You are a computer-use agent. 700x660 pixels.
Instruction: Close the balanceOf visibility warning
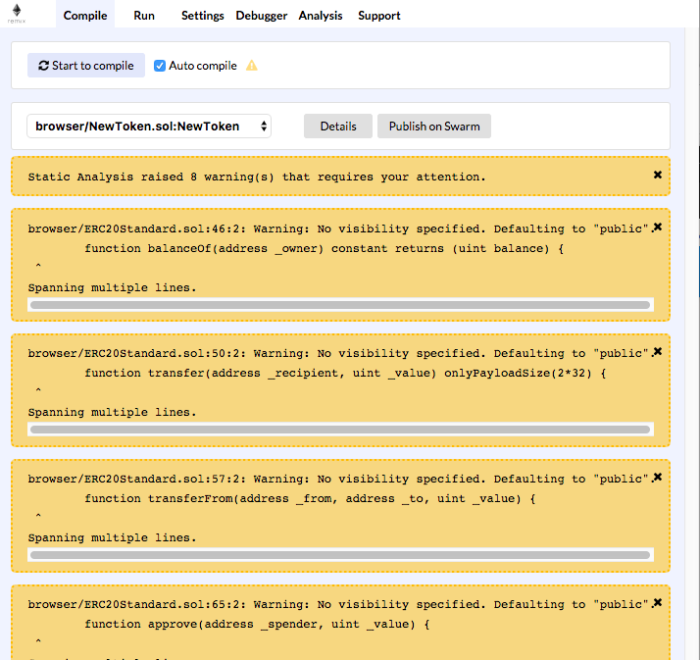tap(657, 227)
